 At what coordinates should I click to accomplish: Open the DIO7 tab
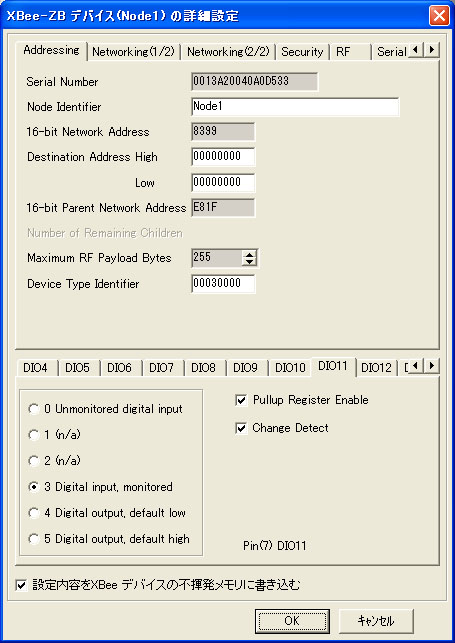point(162,367)
